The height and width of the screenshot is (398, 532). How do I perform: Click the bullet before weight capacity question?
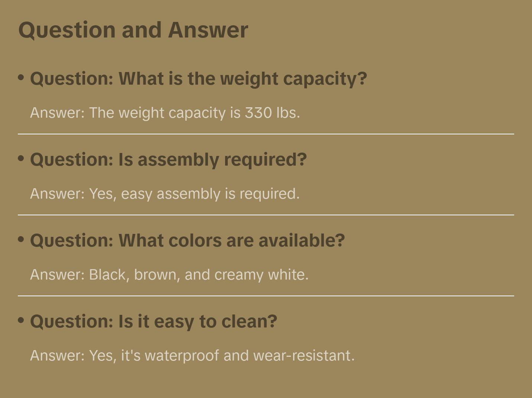pos(21,78)
